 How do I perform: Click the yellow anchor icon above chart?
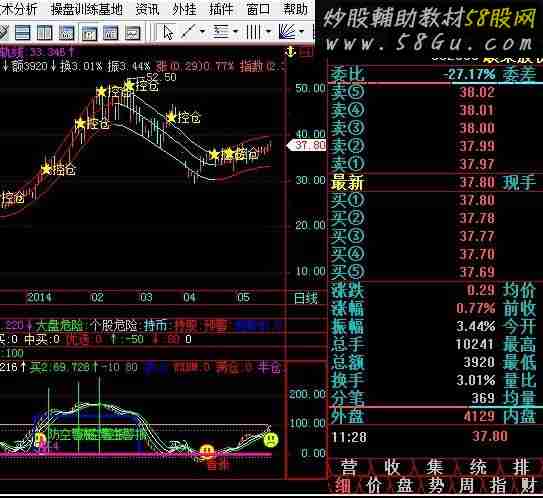tap(290, 52)
